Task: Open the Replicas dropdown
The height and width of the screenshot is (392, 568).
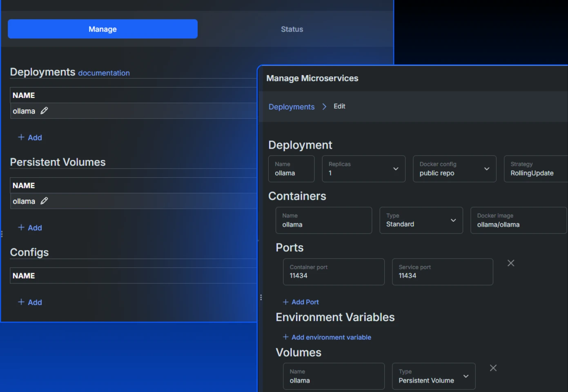Action: pyautogui.click(x=363, y=169)
